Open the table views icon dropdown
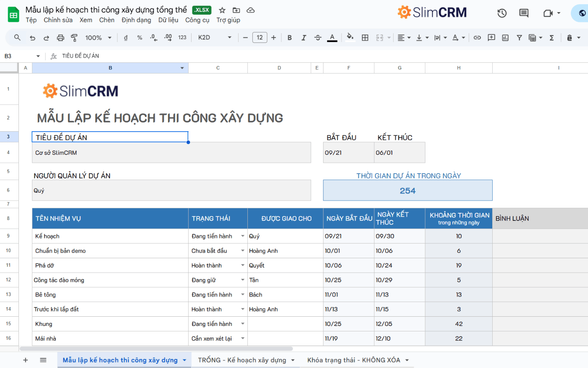588x368 pixels. (535, 38)
